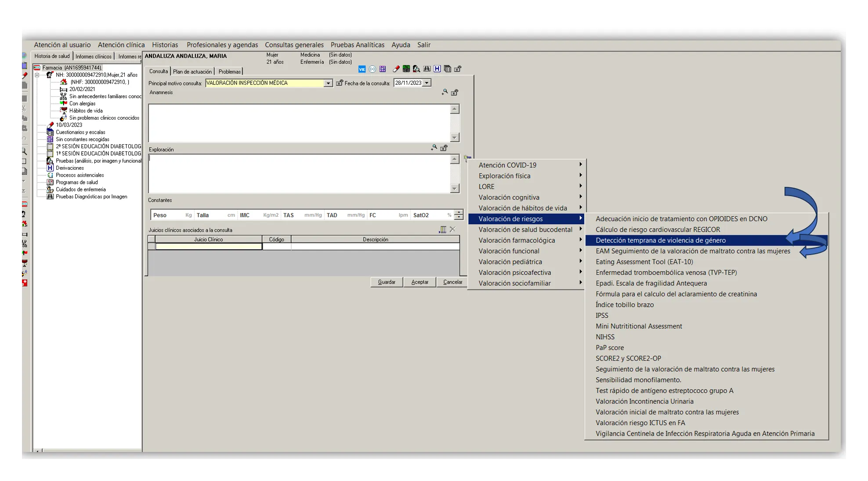Click the Anamnesis search-plus icon
The height and width of the screenshot is (481, 868).
pos(445,92)
